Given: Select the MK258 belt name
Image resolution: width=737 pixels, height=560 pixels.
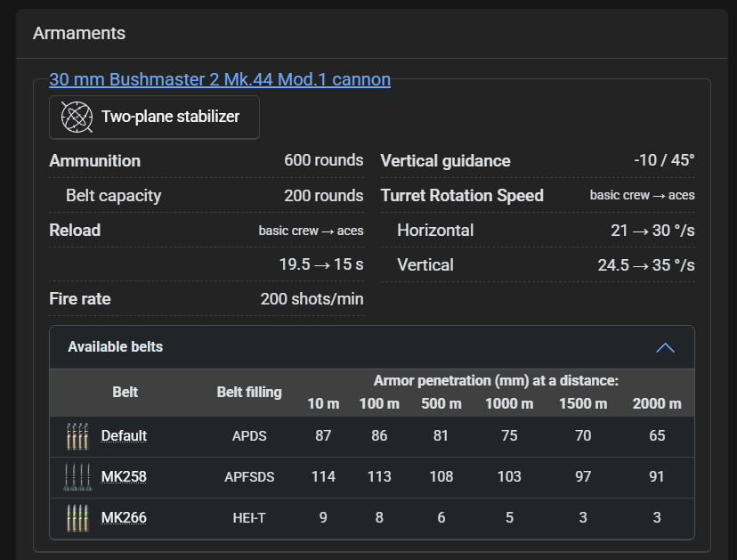Looking at the screenshot, I should (x=124, y=477).
